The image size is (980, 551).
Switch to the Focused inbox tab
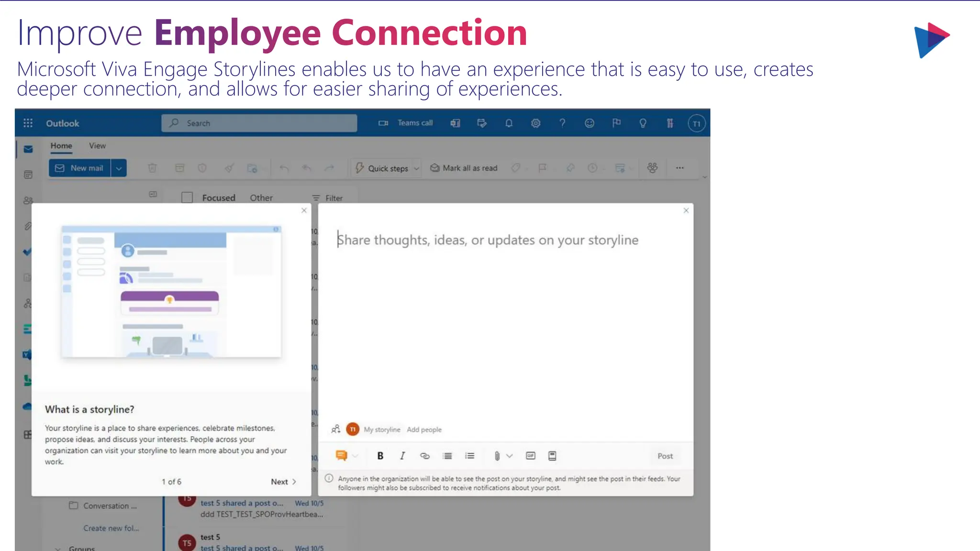[219, 198]
